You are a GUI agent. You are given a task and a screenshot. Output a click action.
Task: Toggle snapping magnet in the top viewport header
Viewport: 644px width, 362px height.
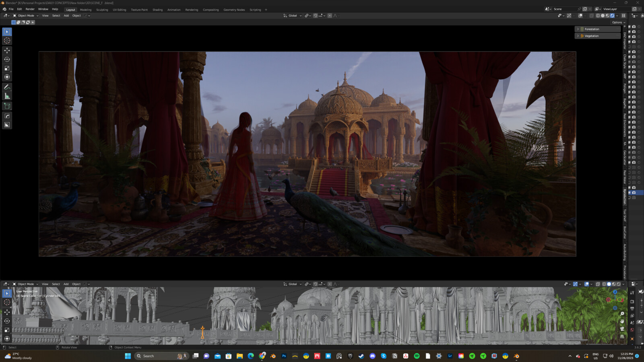[316, 16]
